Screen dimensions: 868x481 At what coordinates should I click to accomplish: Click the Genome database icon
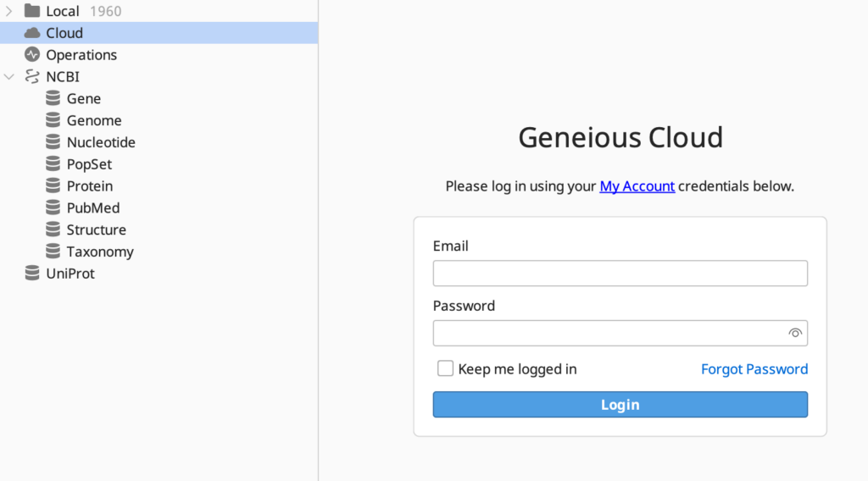(x=53, y=121)
